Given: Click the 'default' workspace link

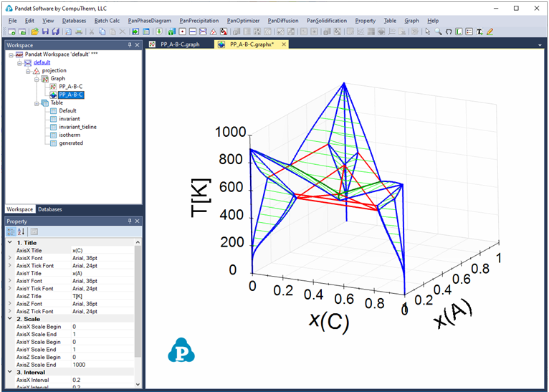Looking at the screenshot, I should (x=42, y=62).
